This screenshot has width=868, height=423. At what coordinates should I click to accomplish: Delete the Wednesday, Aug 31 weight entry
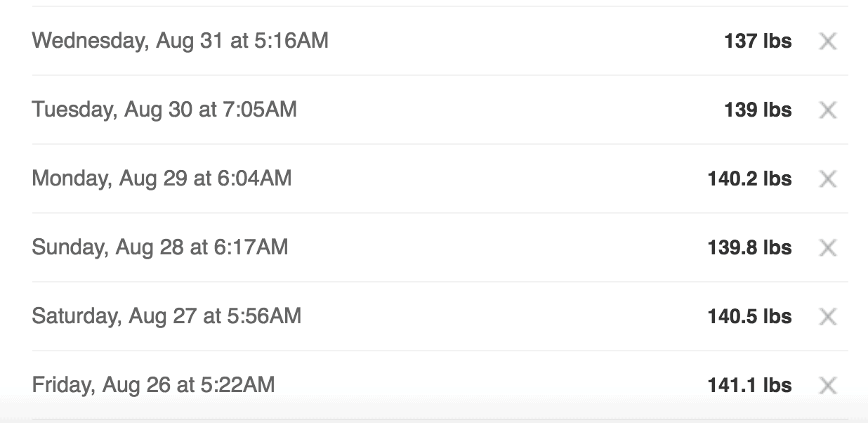click(x=828, y=41)
